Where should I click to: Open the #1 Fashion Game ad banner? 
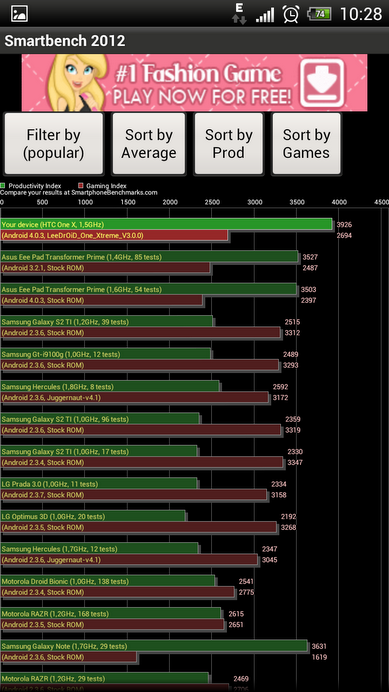(194, 82)
